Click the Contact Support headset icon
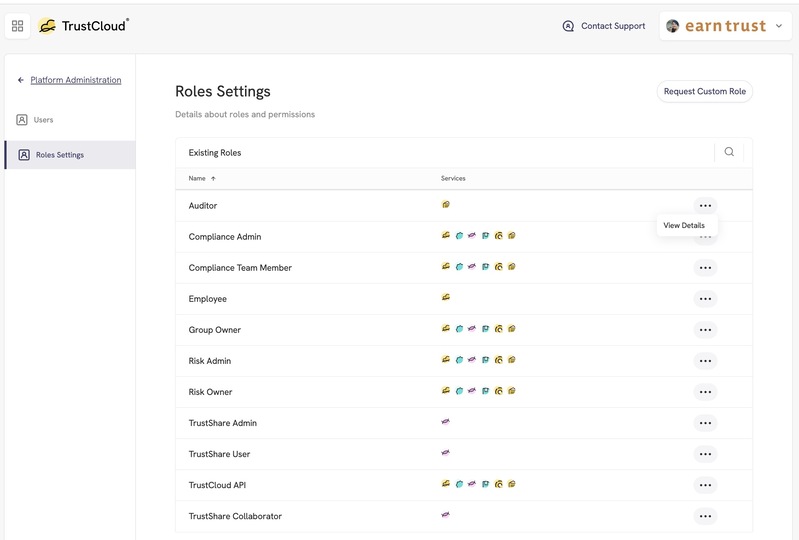The image size is (799, 540). [568, 26]
